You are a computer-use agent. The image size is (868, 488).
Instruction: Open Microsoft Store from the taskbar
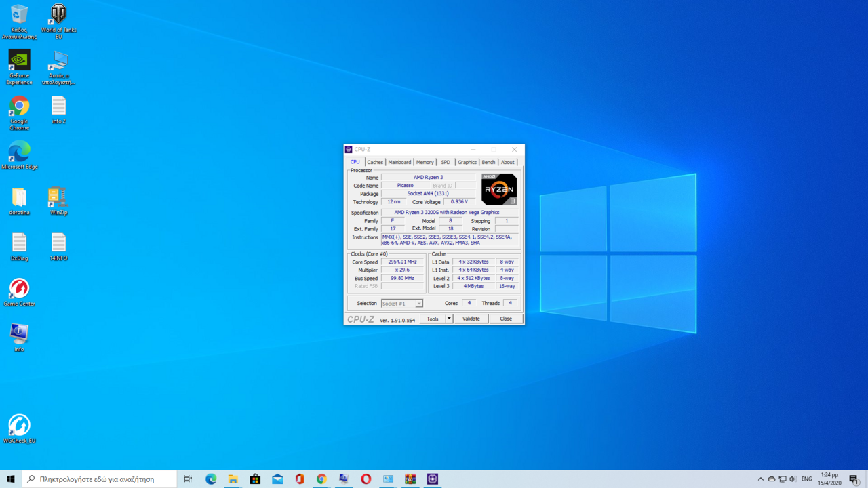click(x=255, y=479)
